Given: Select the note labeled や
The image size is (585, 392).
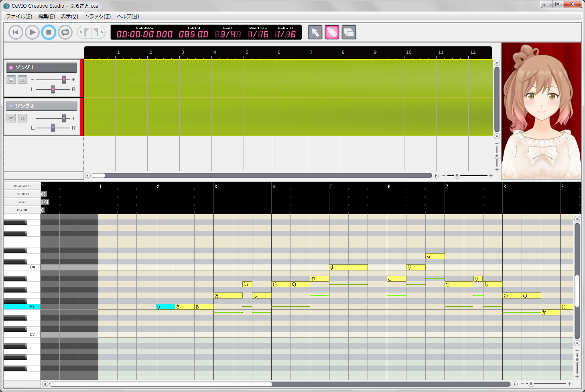Looking at the screenshot, I should point(319,278).
